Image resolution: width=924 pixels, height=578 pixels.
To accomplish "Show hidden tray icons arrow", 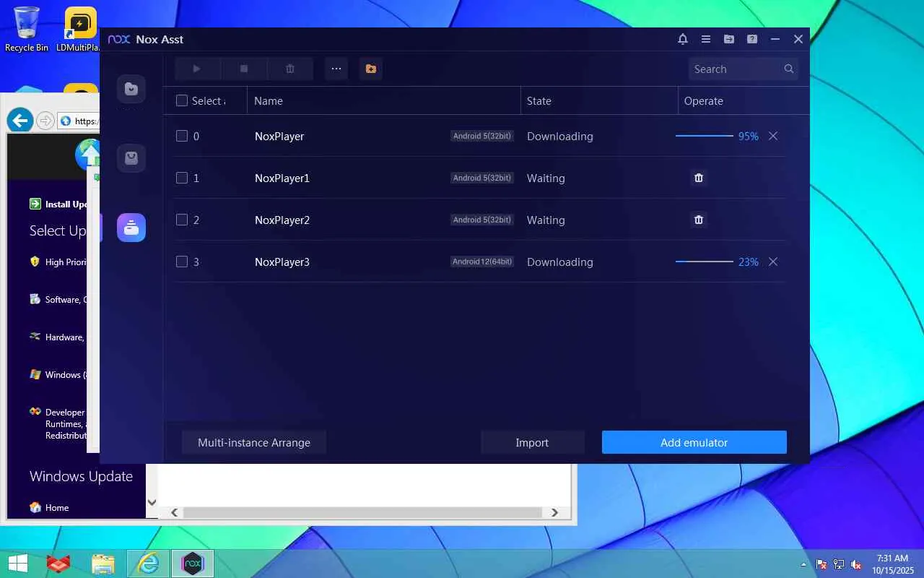I will 804,564.
